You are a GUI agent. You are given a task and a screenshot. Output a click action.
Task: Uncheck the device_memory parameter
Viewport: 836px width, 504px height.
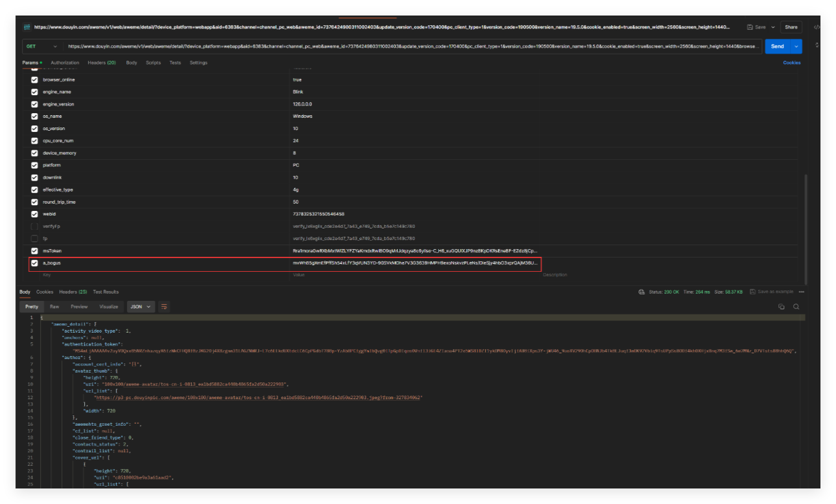(35, 153)
